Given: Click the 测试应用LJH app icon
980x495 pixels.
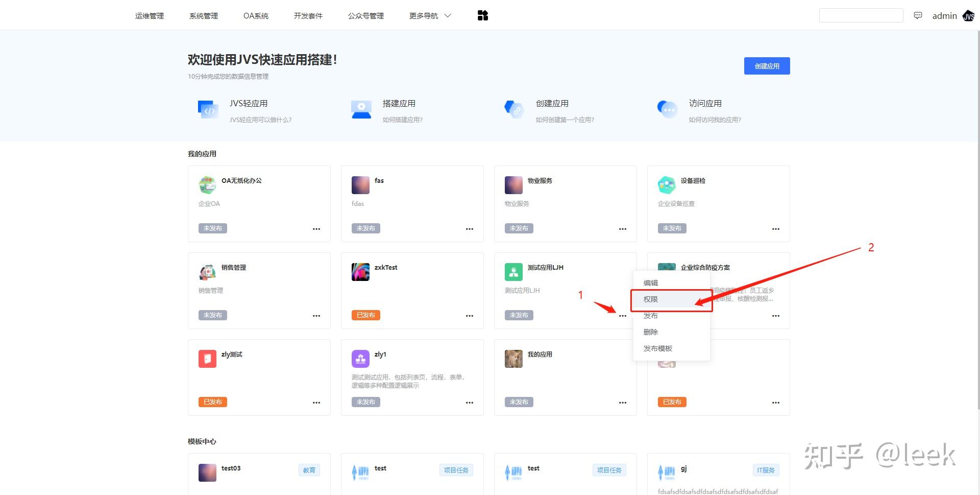Looking at the screenshot, I should (x=513, y=272).
